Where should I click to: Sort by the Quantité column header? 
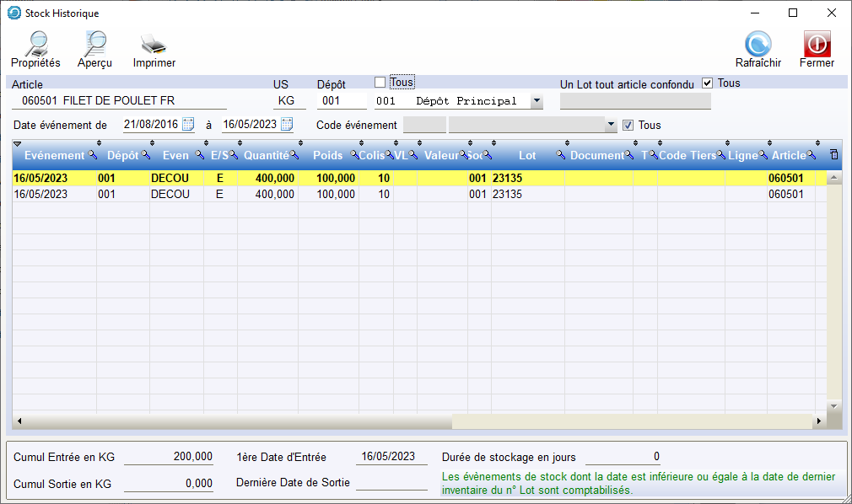pyautogui.click(x=266, y=156)
